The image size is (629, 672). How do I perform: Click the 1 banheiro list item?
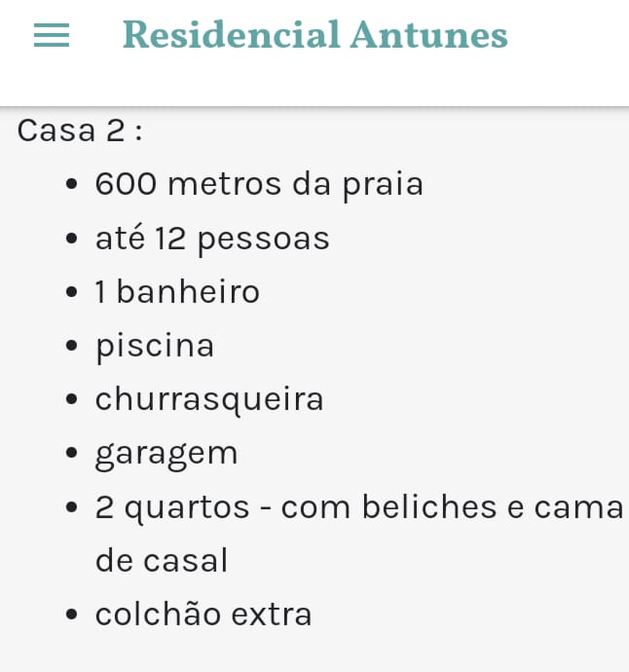click(x=177, y=292)
